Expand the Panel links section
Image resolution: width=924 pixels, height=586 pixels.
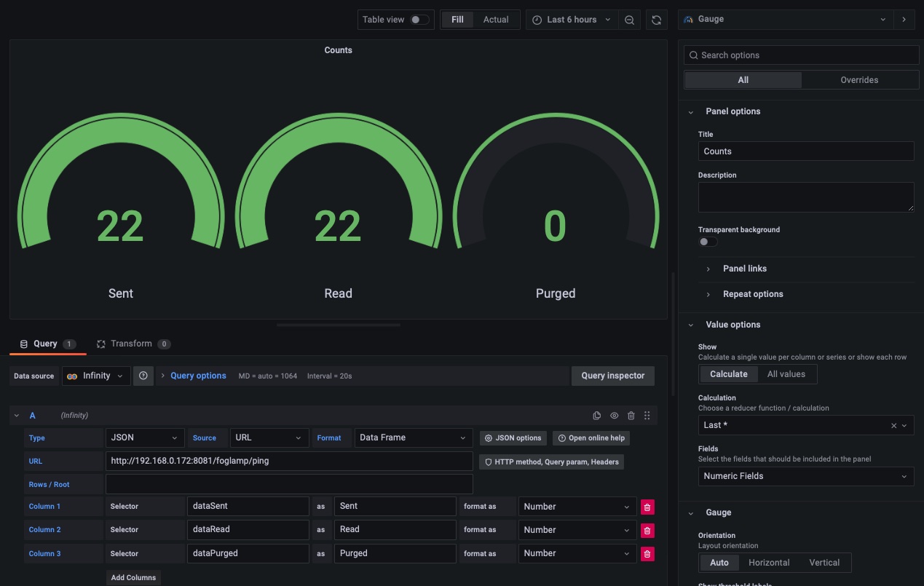[744, 269]
